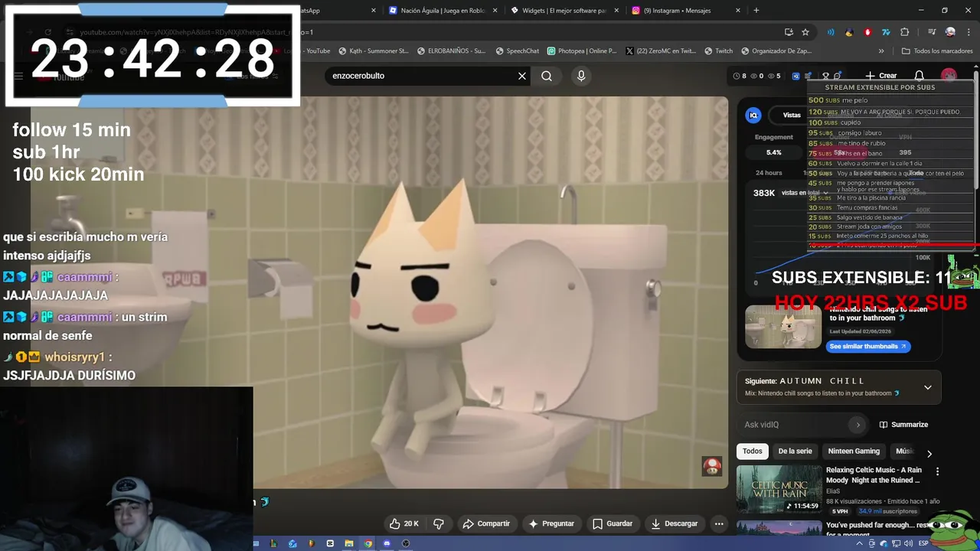Click ESP language indicator

(x=923, y=543)
